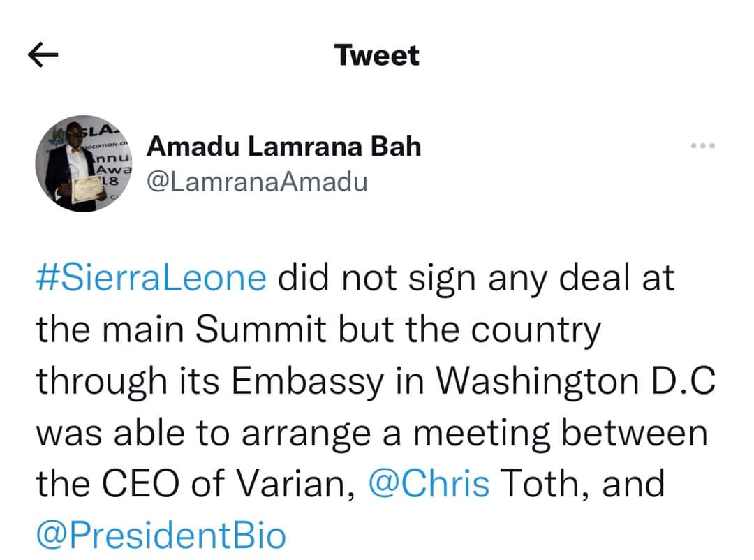Open the @LamranaAmadu handle
The width and height of the screenshot is (754, 560).
click(257, 182)
